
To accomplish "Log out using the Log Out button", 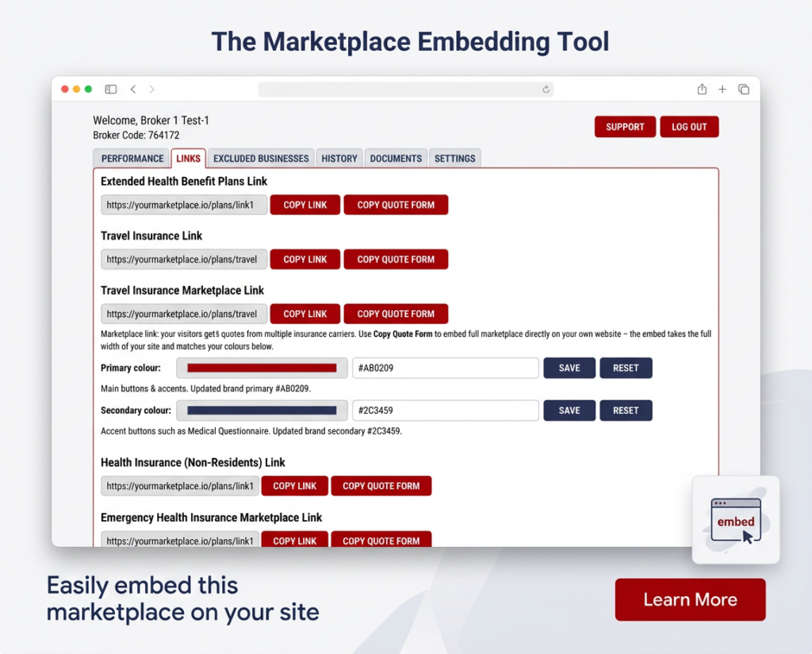I will 689,127.
